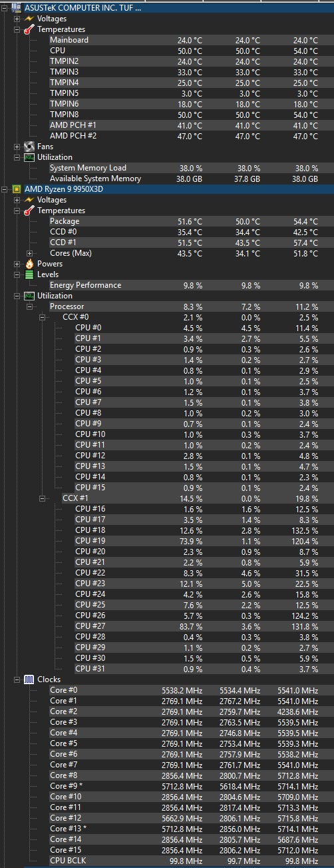
Task: Click the CPU Utilization graph icon
Action: 29,296
